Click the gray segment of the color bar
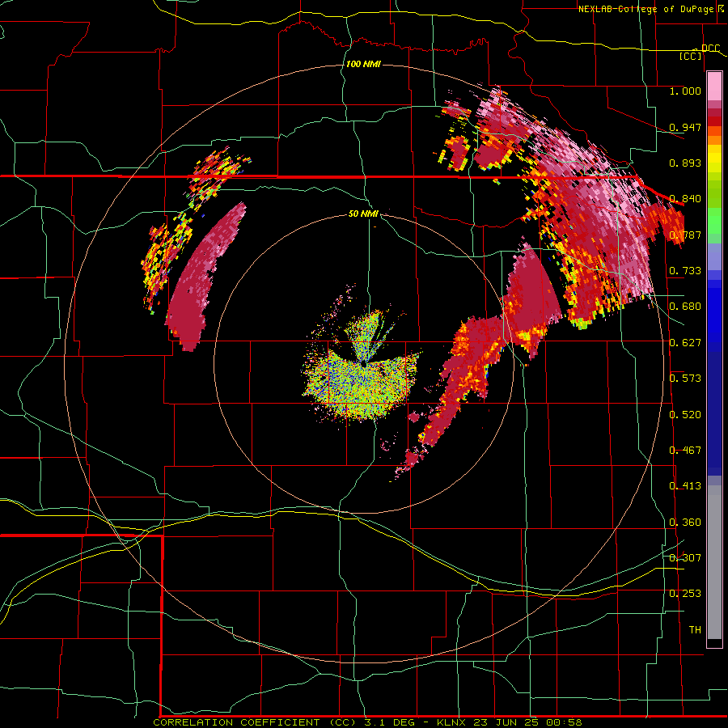 [x=714, y=562]
